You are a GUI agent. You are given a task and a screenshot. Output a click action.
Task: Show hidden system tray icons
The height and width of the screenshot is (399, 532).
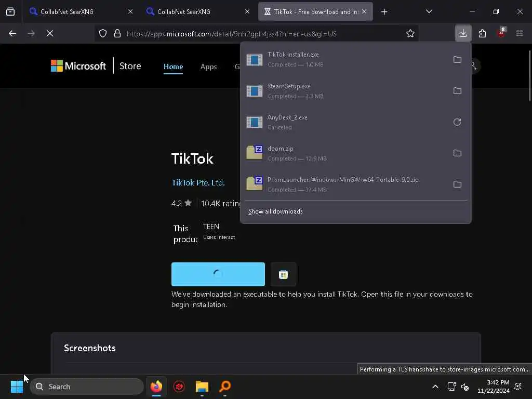tap(435, 387)
